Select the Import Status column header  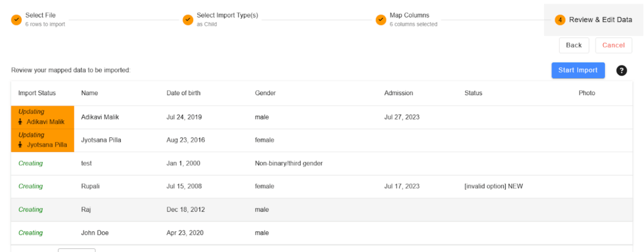tap(37, 93)
